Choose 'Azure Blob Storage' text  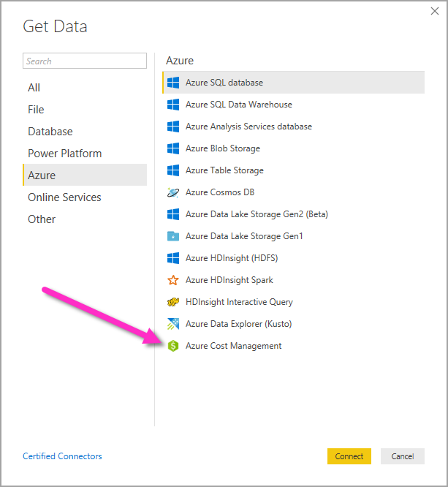coord(223,148)
